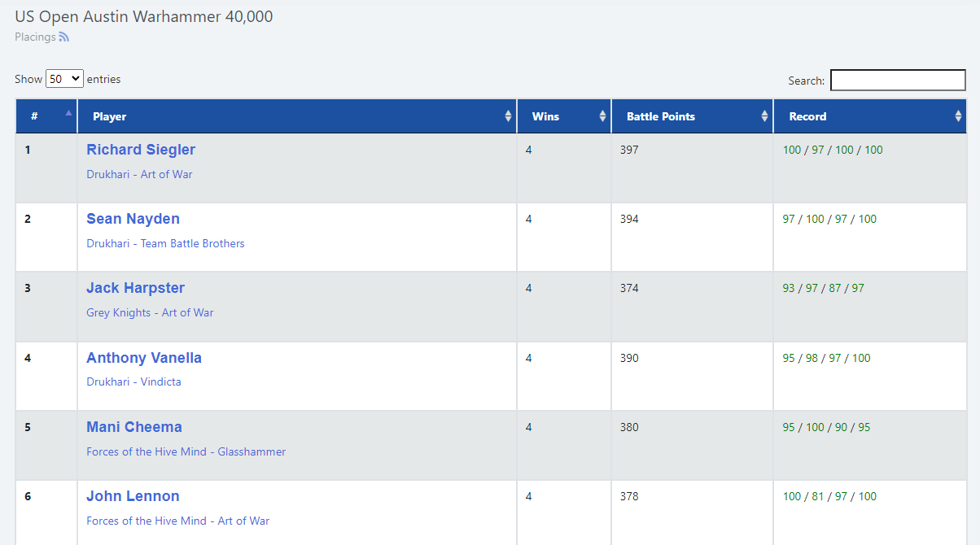This screenshot has height=545, width=980.
Task: Open Jack Harpster's player link
Action: (x=135, y=288)
